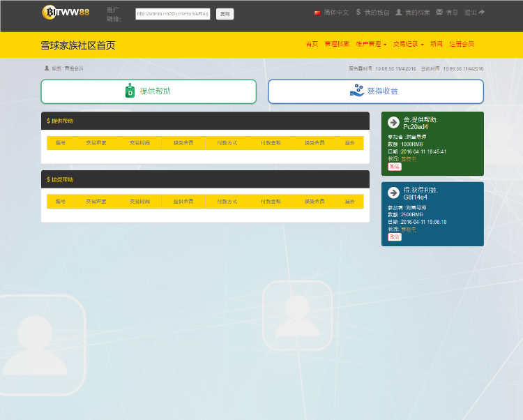523x420 pixels.
Task: Click 付款金额 column header in 接受帮助 table
Action: [x=271, y=202]
